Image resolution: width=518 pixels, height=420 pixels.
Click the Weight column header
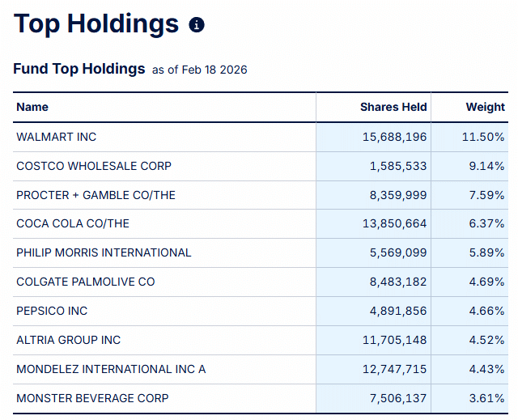(x=485, y=107)
